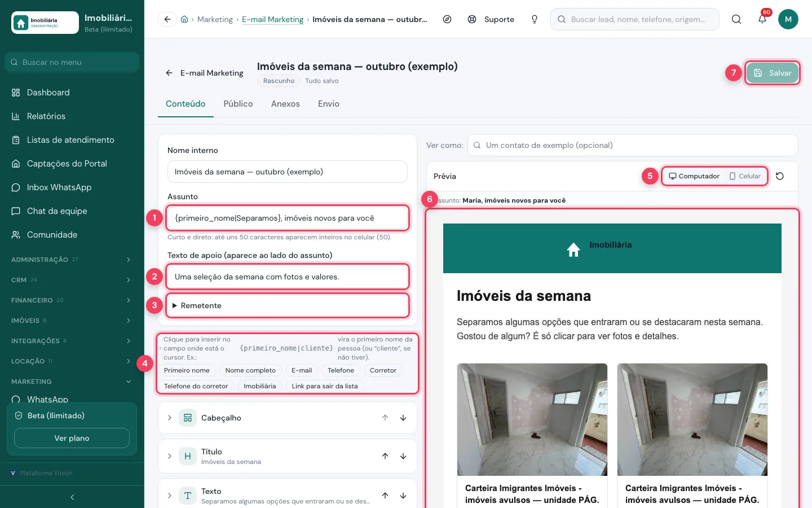
Task: Click the compass icon next to Suporte
Action: (447, 19)
